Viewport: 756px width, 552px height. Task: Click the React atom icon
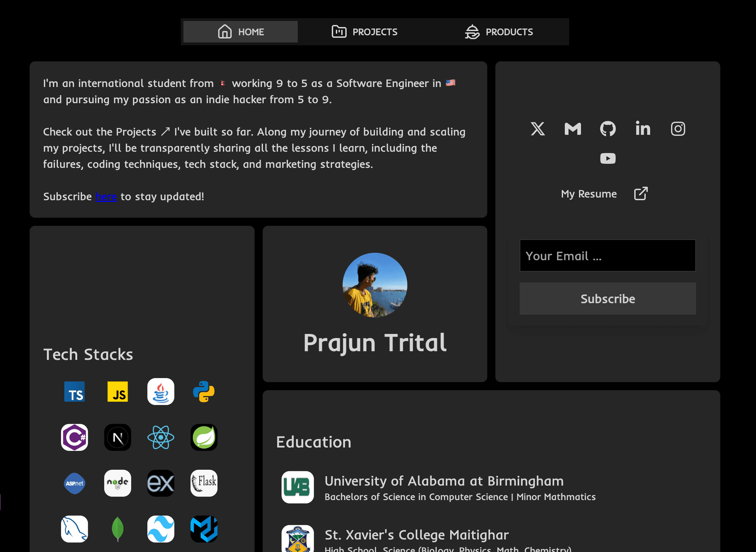pyautogui.click(x=161, y=438)
